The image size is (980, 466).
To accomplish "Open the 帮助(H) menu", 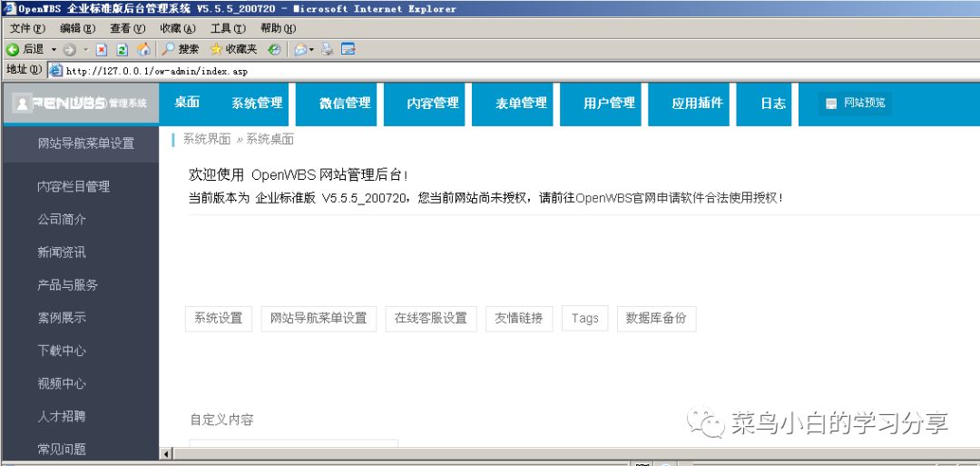I will tap(279, 29).
